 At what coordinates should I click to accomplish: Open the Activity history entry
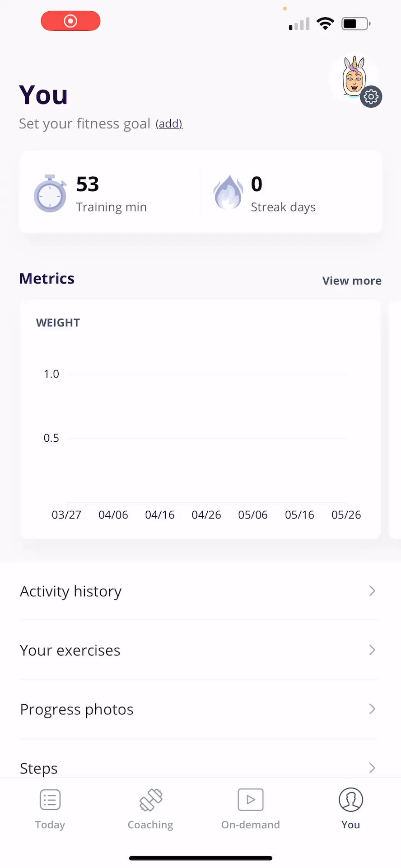pyautogui.click(x=71, y=591)
